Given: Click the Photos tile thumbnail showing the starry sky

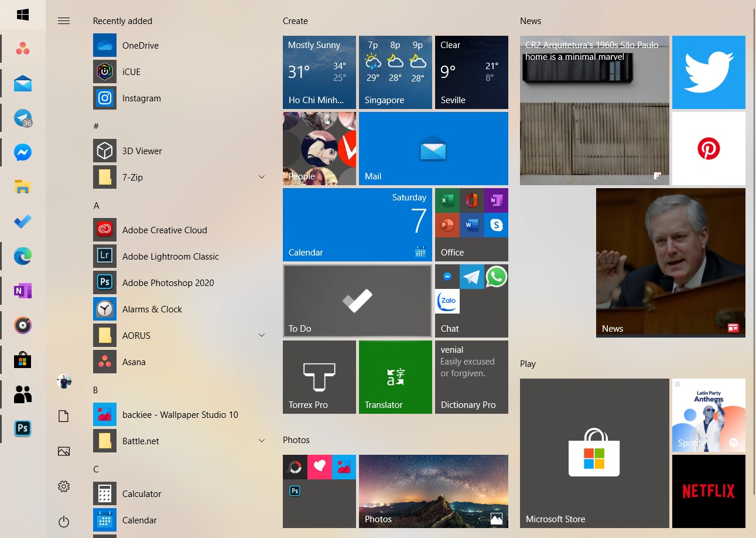Looking at the screenshot, I should click(x=433, y=491).
